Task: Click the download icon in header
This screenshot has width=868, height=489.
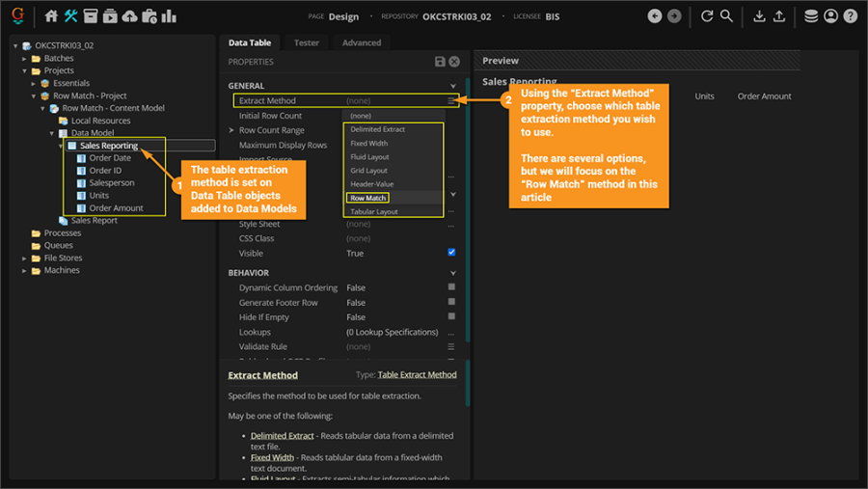Action: coord(759,16)
